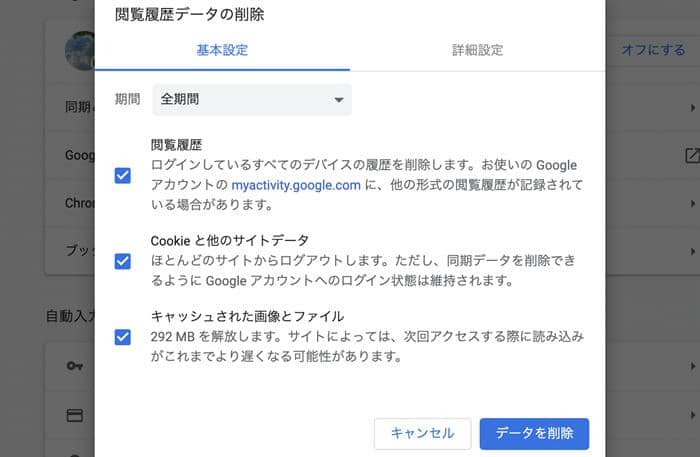Open the myactivity.google.com link

296,185
